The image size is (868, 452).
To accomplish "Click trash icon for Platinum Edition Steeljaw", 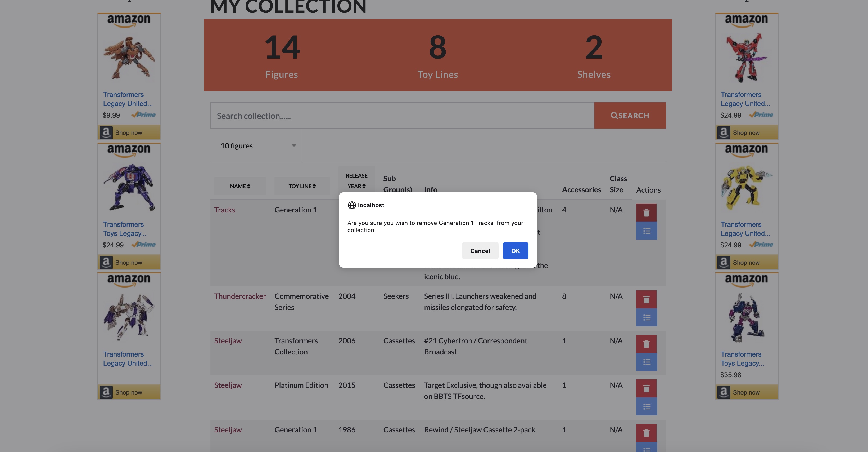I will pyautogui.click(x=646, y=388).
